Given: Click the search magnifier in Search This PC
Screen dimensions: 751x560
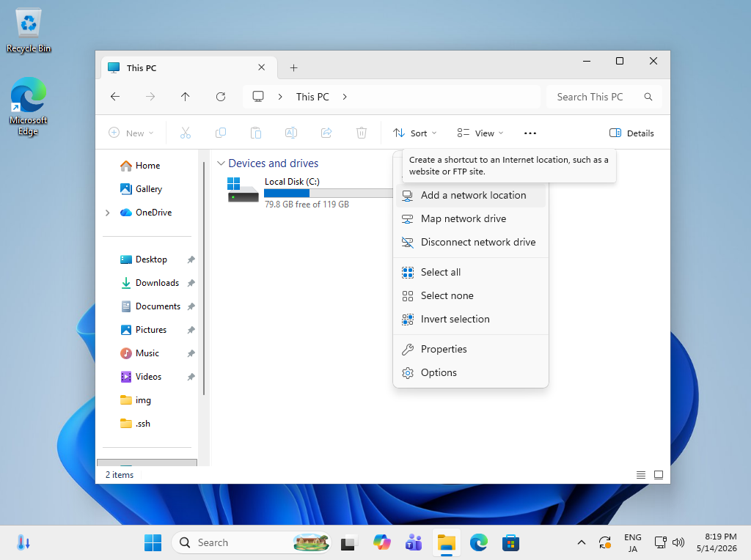Looking at the screenshot, I should pos(648,97).
